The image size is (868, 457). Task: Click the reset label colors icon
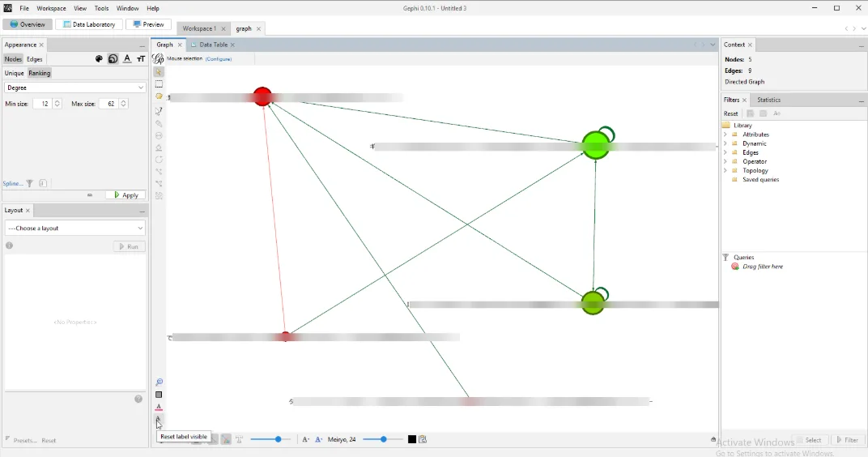(x=159, y=408)
